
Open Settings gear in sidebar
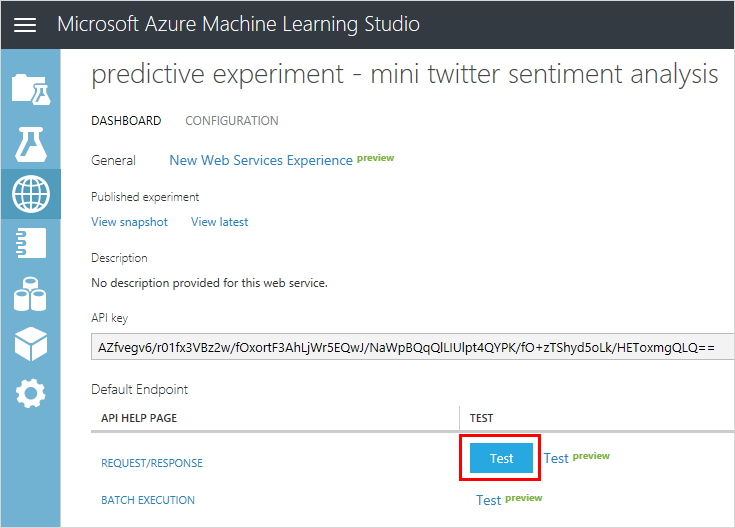[30, 393]
